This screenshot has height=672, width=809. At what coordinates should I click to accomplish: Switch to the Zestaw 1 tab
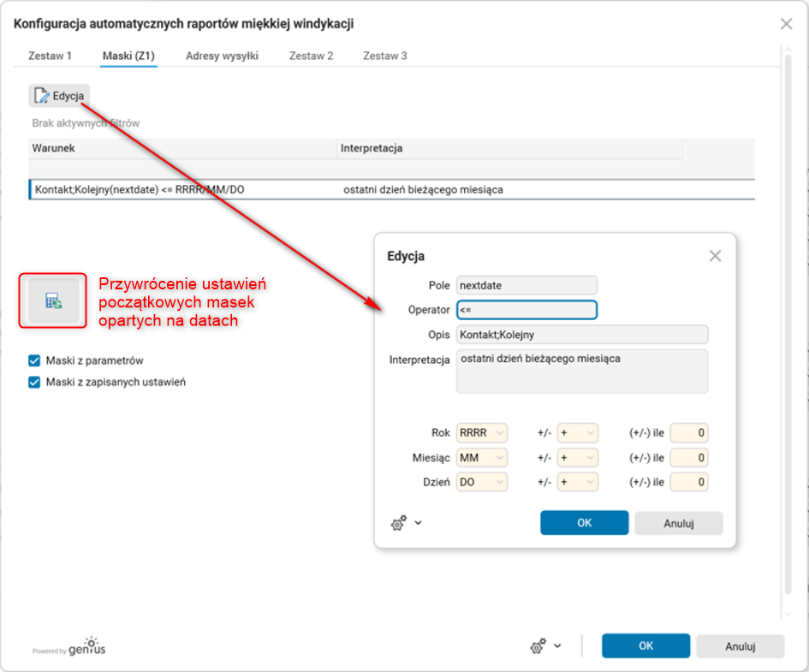point(49,55)
